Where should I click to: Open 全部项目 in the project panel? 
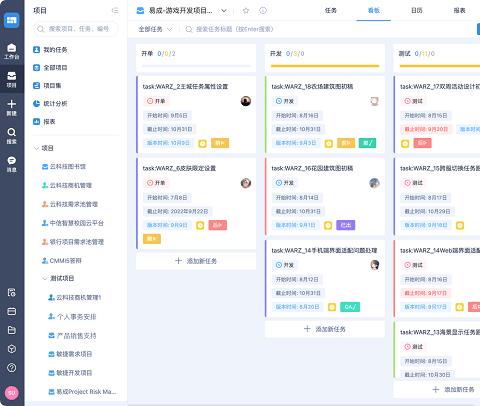tap(50, 68)
